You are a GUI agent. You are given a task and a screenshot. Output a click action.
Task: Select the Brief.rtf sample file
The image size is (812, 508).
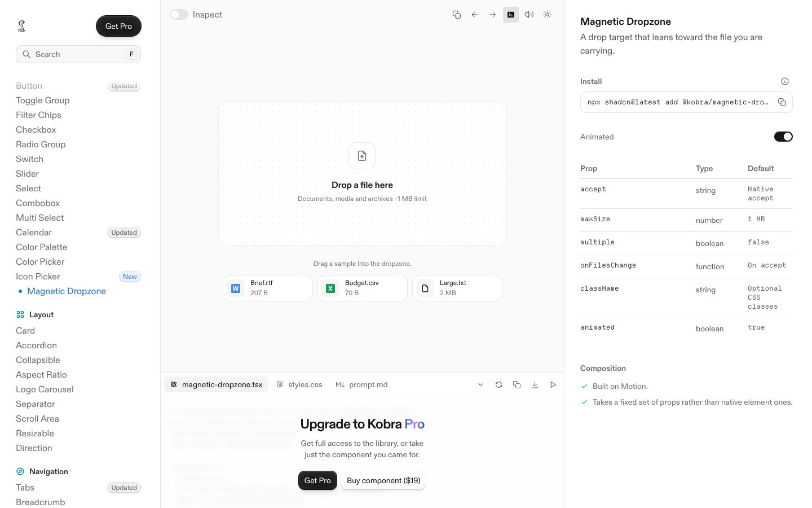(268, 288)
